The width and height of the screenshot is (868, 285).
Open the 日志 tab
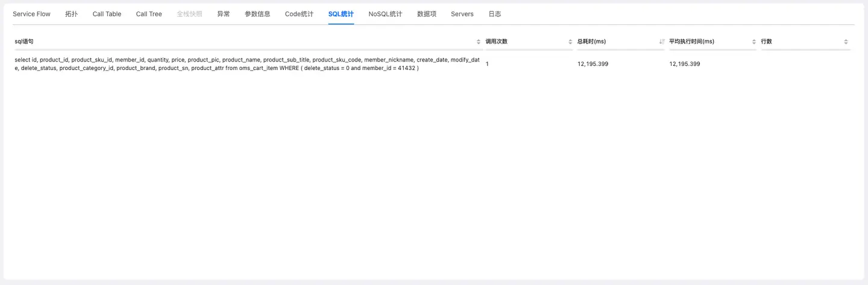[x=494, y=14]
